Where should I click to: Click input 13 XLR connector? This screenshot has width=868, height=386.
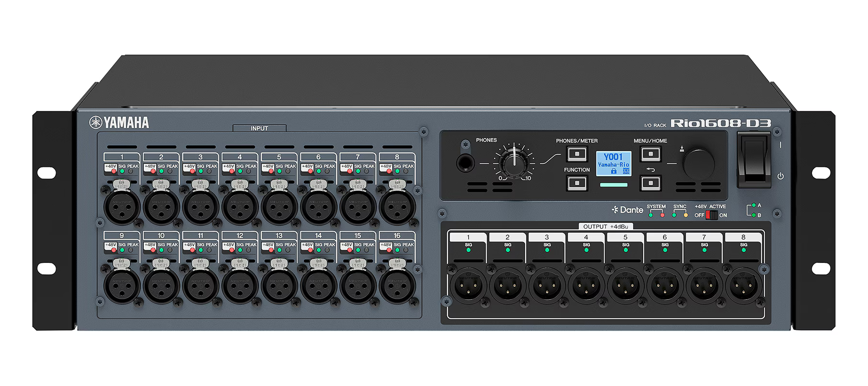(x=279, y=286)
